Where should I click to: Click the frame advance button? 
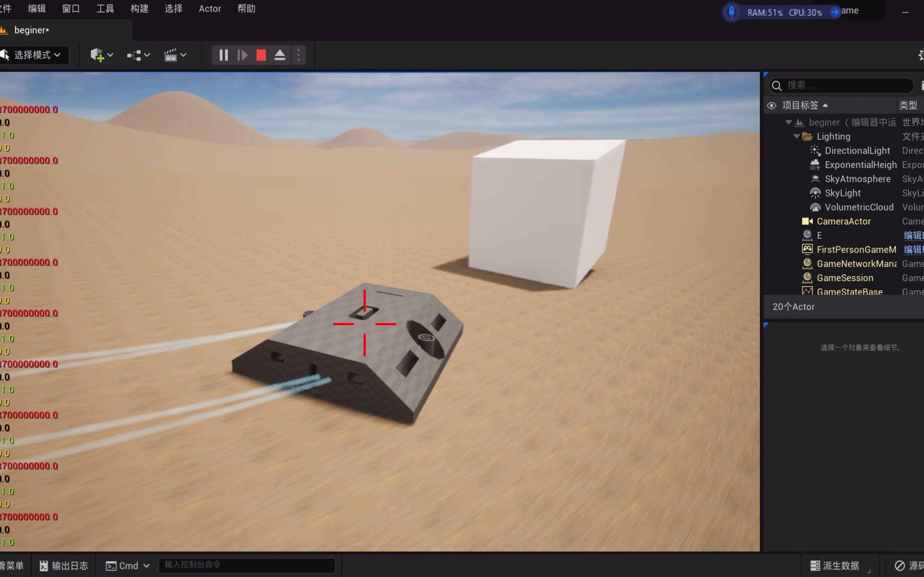click(242, 55)
